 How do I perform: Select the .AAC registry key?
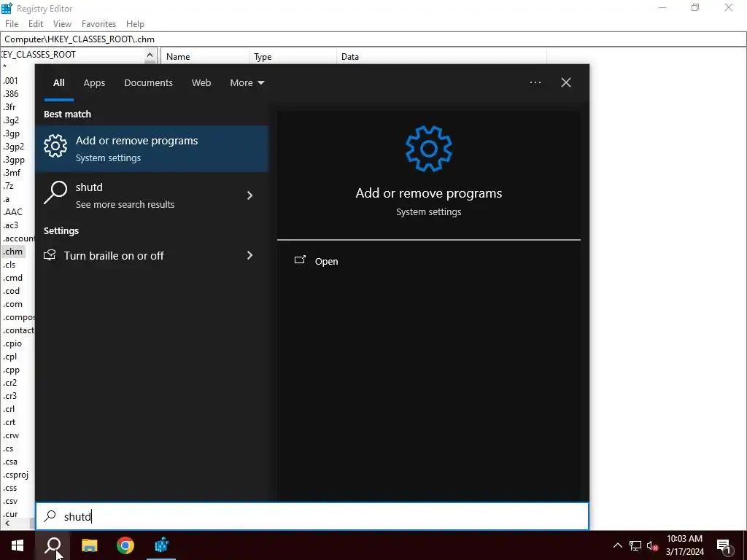click(x=12, y=212)
